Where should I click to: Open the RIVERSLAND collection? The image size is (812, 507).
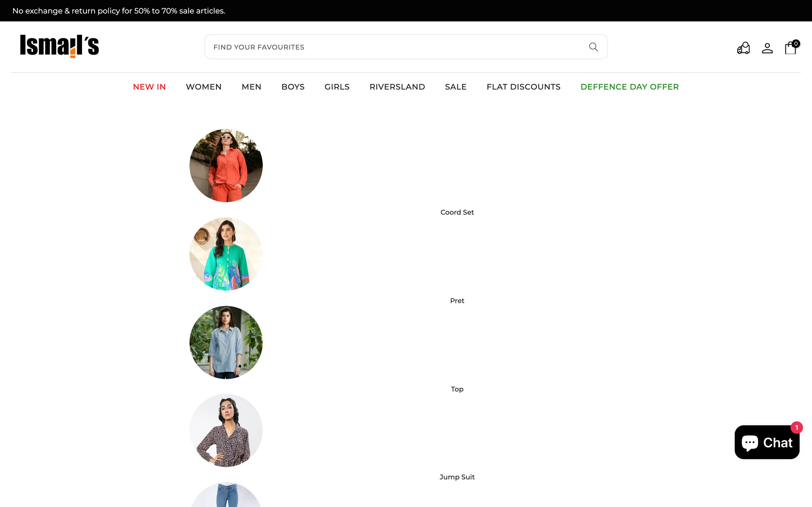point(397,87)
